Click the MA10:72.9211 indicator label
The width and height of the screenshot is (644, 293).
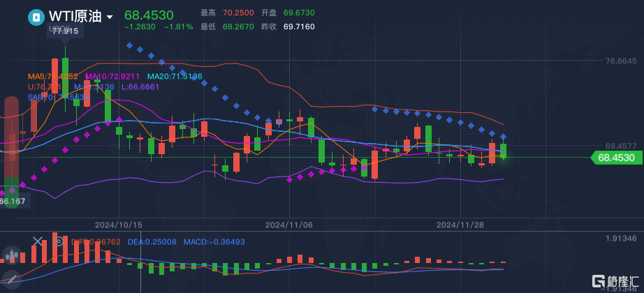(x=112, y=76)
